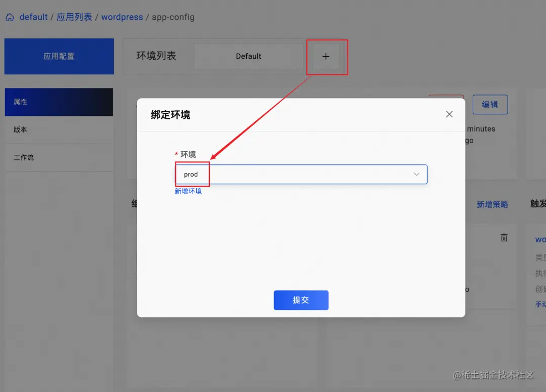
Task: Select the 属性 sidebar item
Action: tap(59, 102)
